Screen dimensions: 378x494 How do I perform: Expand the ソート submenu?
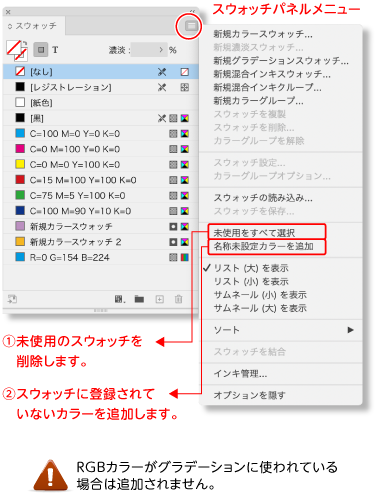pos(282,330)
